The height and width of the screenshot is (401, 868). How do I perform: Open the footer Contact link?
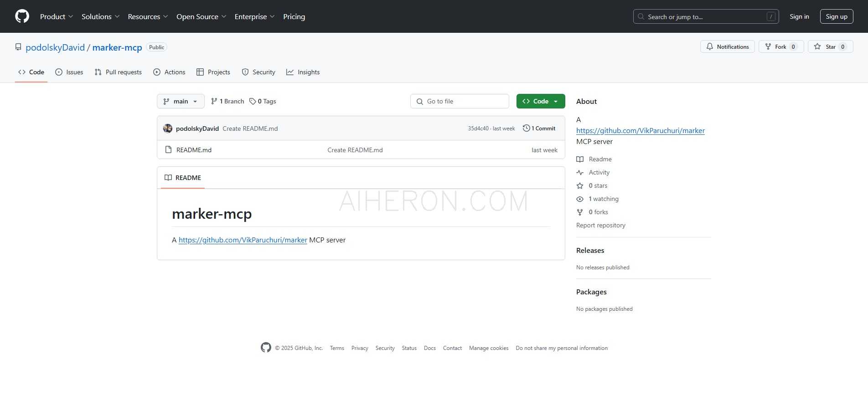[452, 348]
